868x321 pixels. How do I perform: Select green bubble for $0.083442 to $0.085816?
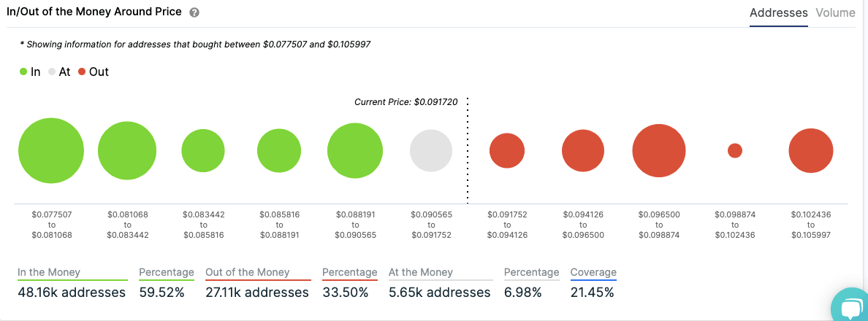pyautogui.click(x=203, y=151)
